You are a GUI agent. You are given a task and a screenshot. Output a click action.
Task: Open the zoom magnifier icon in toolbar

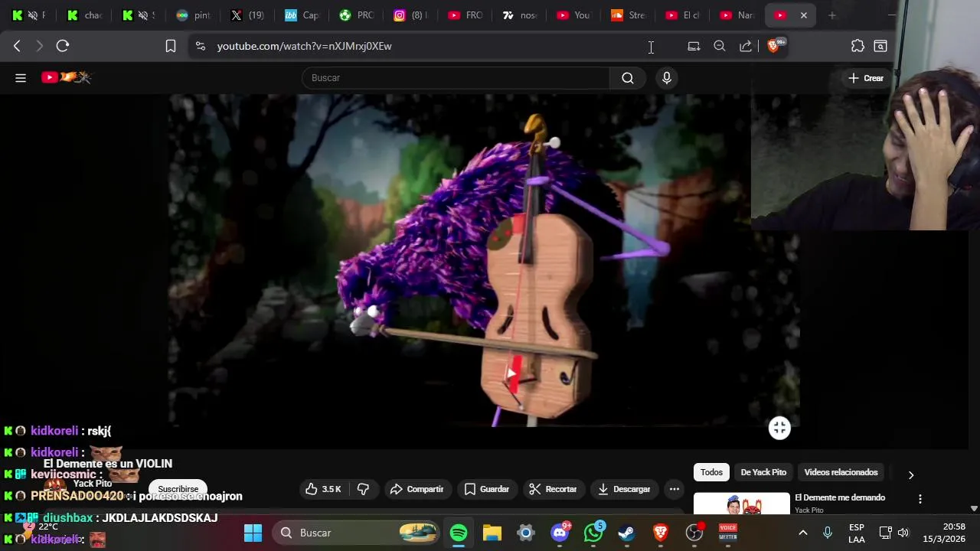click(x=720, y=46)
